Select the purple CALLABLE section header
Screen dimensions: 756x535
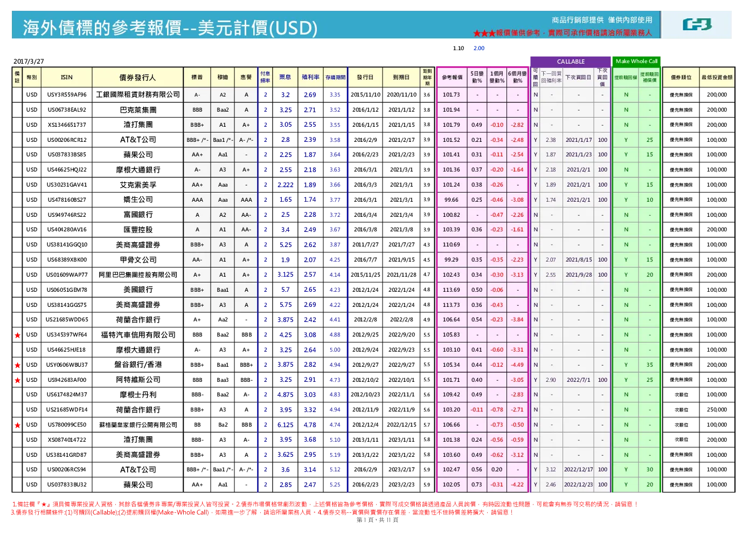click(571, 61)
